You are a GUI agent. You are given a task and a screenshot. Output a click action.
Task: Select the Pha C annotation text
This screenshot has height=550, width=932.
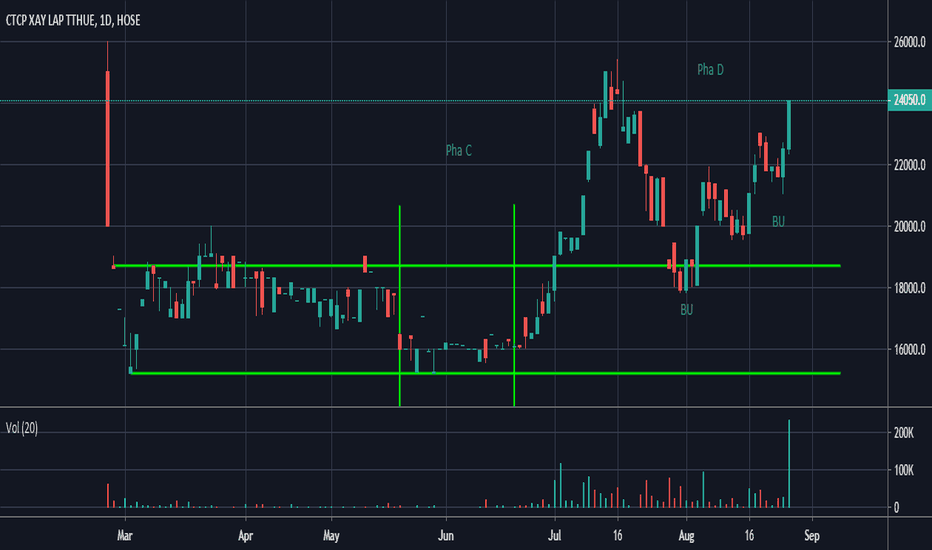coord(458,150)
